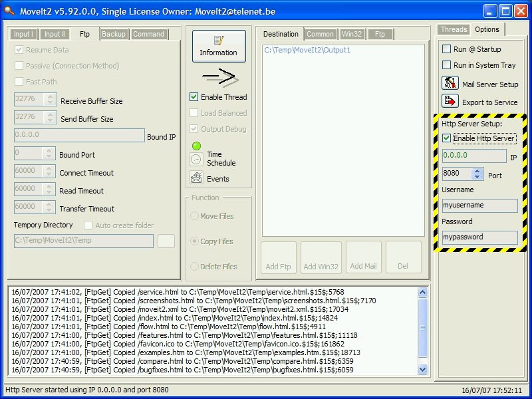Toggle Passive (Connection Method) checkbox

pos(19,65)
